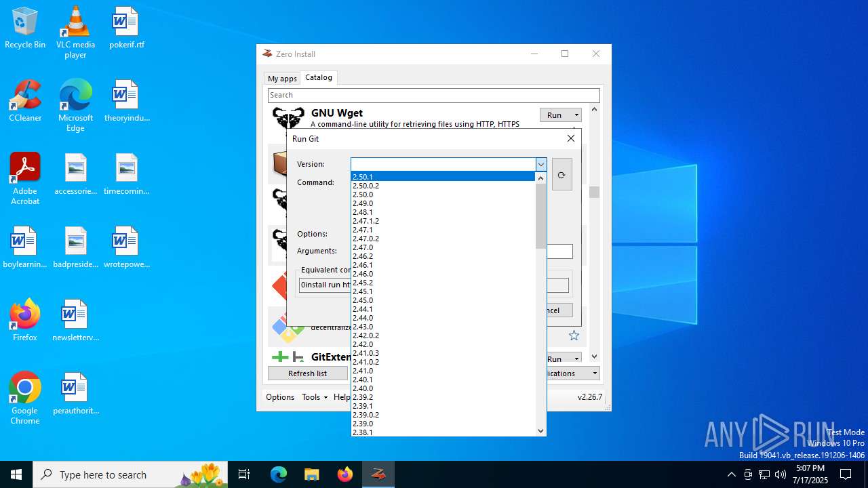
Task: Open the Options menu
Action: tap(280, 397)
